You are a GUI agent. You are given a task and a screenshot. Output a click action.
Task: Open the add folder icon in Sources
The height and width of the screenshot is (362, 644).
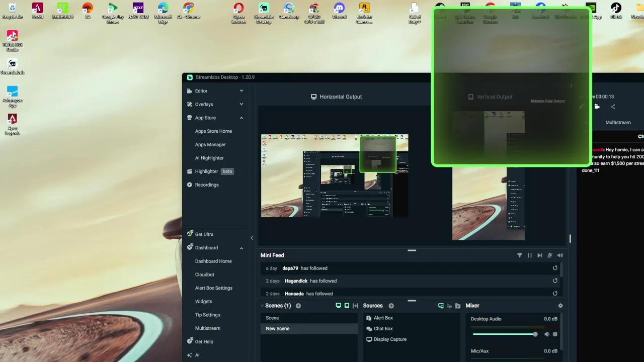[458, 306]
